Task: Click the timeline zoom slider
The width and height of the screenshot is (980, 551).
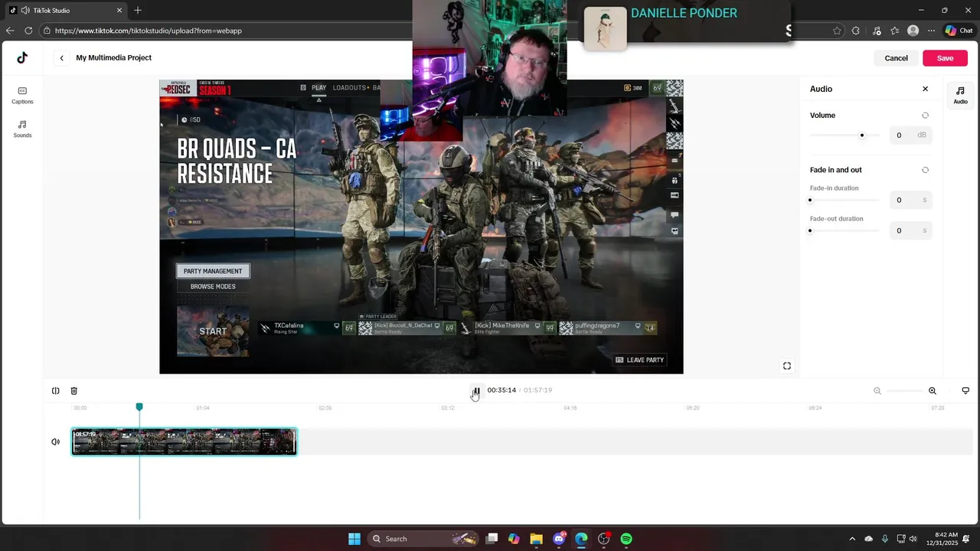Action: pos(905,391)
